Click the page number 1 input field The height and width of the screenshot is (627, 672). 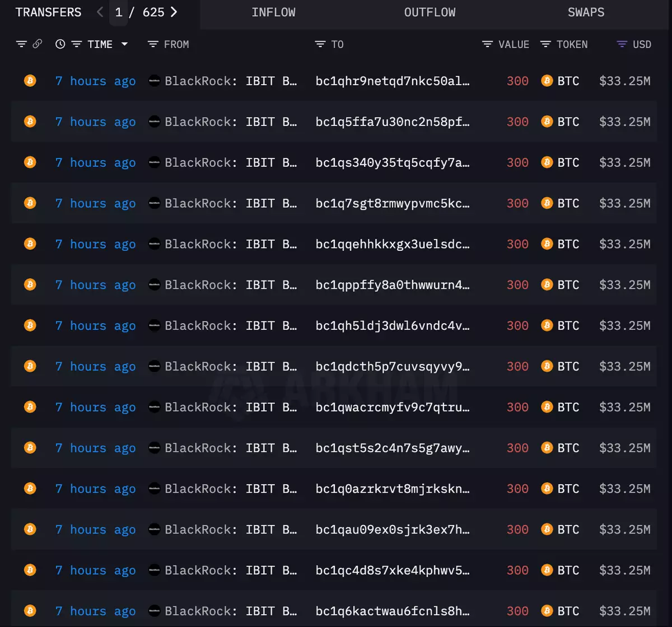coord(119,12)
